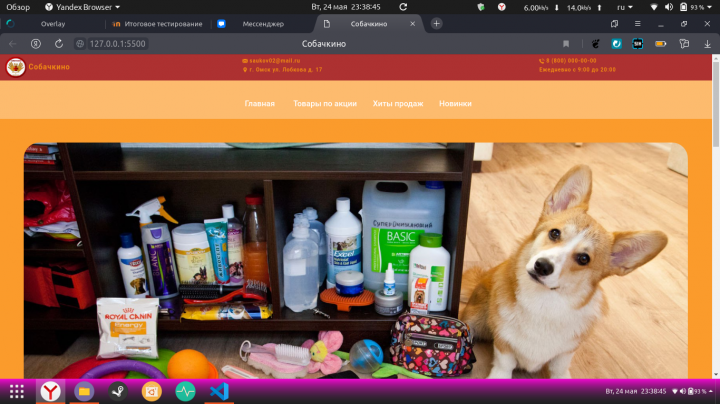
Task: Open Visual Studio Code from taskbar
Action: [219, 392]
